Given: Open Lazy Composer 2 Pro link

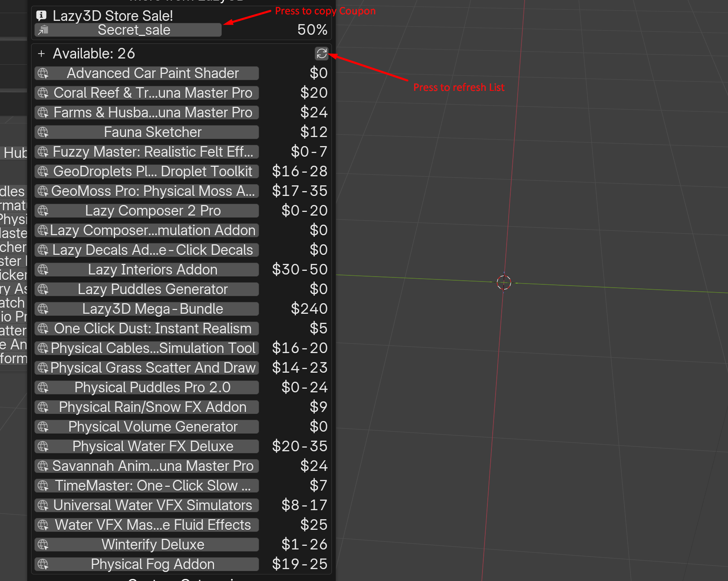Looking at the screenshot, I should 147,211.
